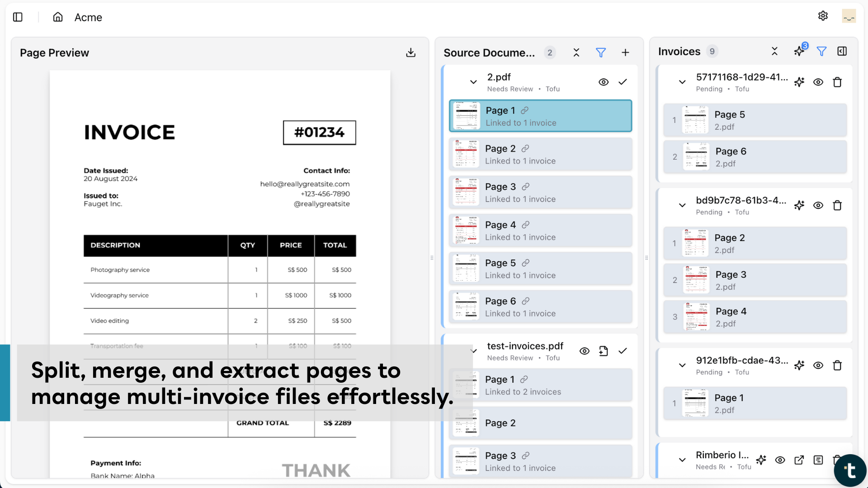Open filter in Invoices panel
Screen dimensions: 868x488
tap(821, 52)
